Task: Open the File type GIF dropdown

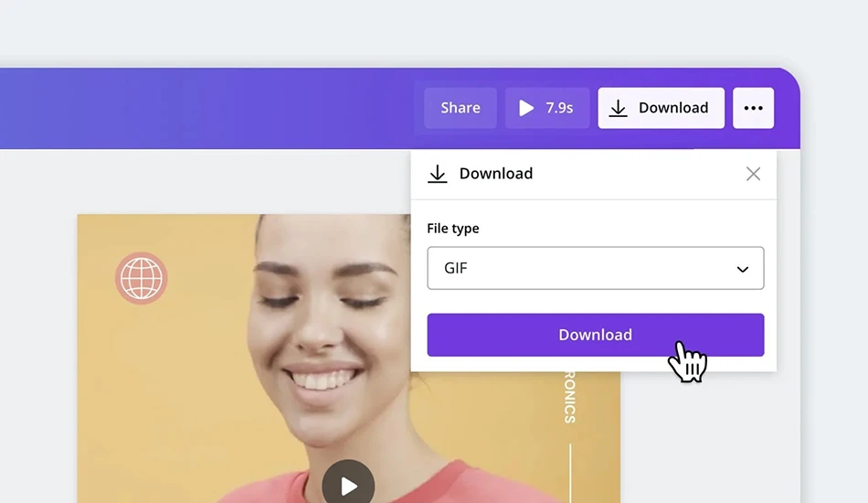Action: coord(596,268)
